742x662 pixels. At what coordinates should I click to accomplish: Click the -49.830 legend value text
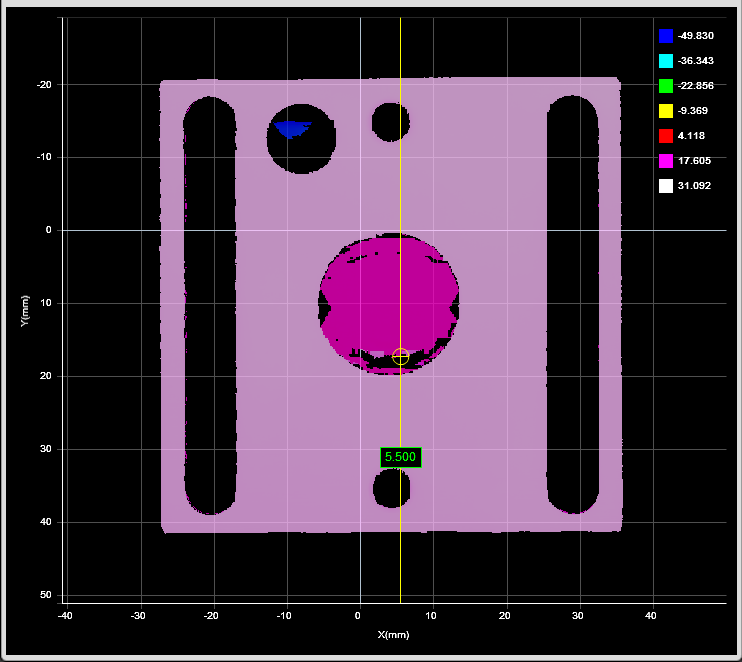(x=695, y=36)
